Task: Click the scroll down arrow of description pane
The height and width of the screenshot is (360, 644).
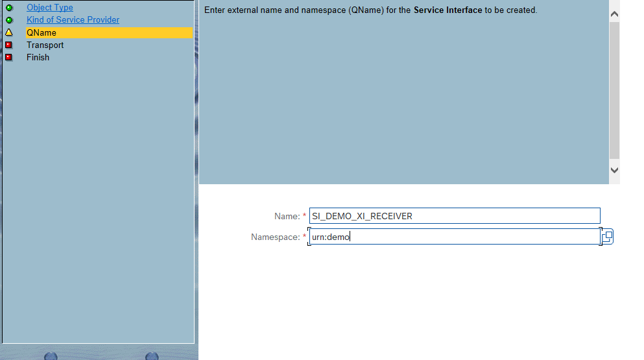Action: tap(615, 169)
